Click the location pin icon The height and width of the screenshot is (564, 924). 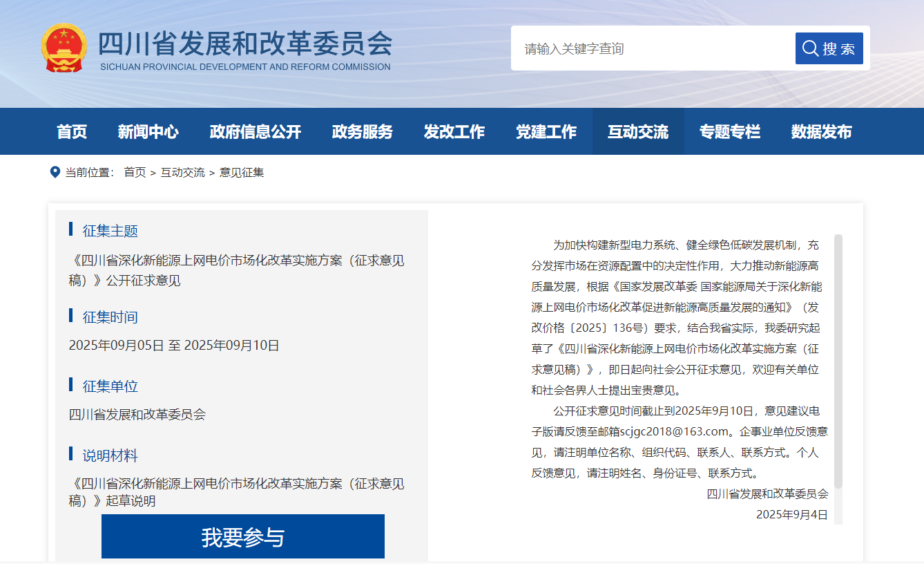[x=55, y=172]
